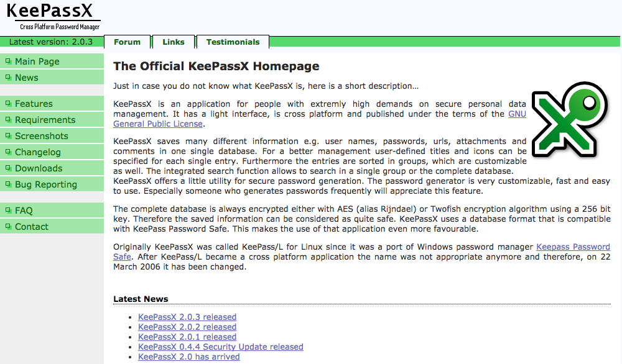The width and height of the screenshot is (622, 364).
Task: Follow the GNU General Public License link
Action: click(x=158, y=124)
